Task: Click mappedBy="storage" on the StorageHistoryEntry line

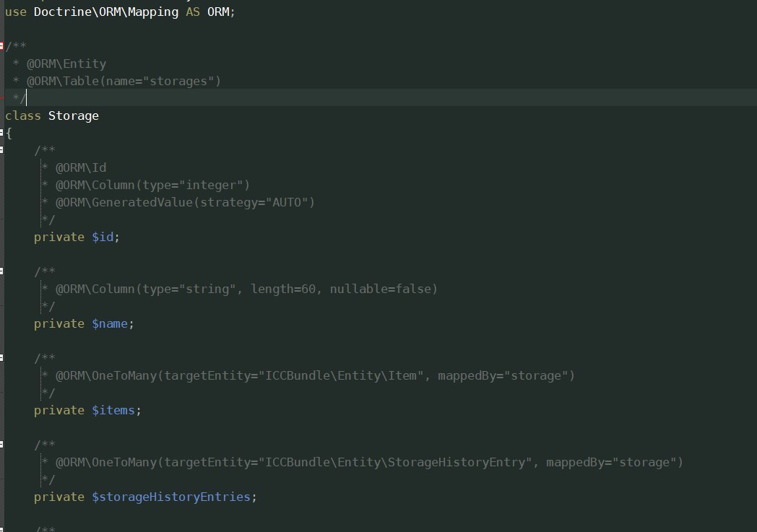Action: point(611,463)
